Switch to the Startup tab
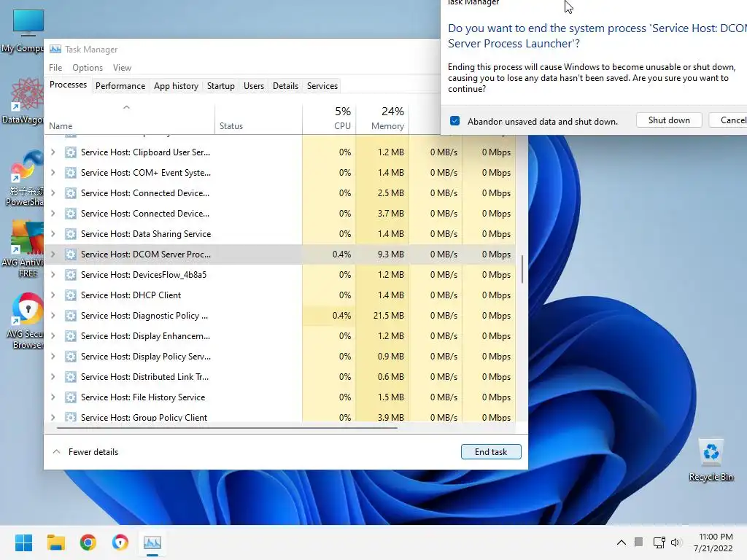Viewport: 747px width, 560px height. tap(220, 86)
